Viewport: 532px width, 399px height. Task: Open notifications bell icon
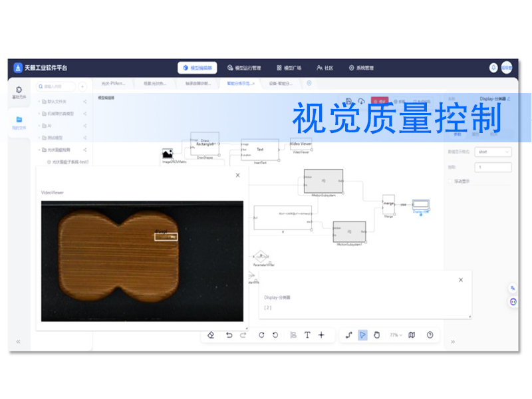pos(493,68)
